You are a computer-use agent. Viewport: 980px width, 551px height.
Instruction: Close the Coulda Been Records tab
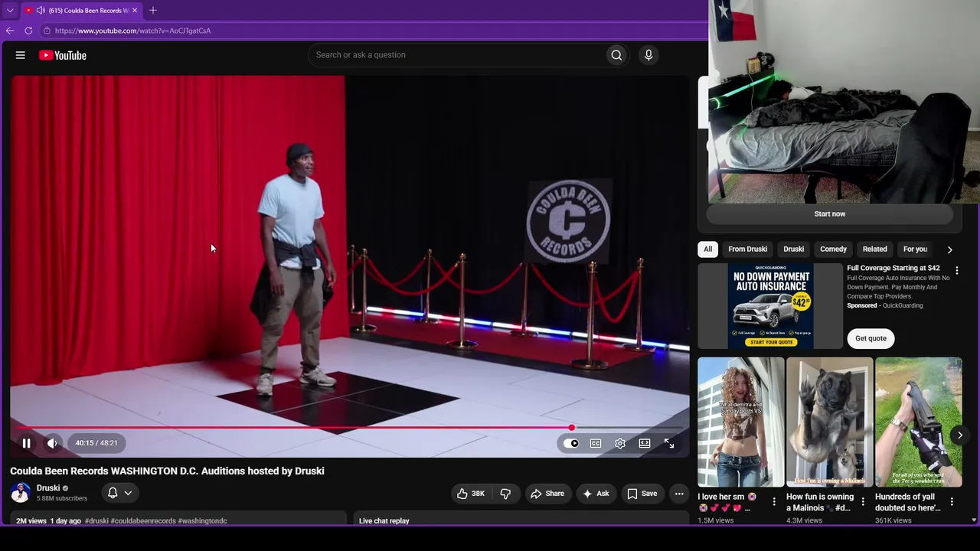tap(135, 11)
